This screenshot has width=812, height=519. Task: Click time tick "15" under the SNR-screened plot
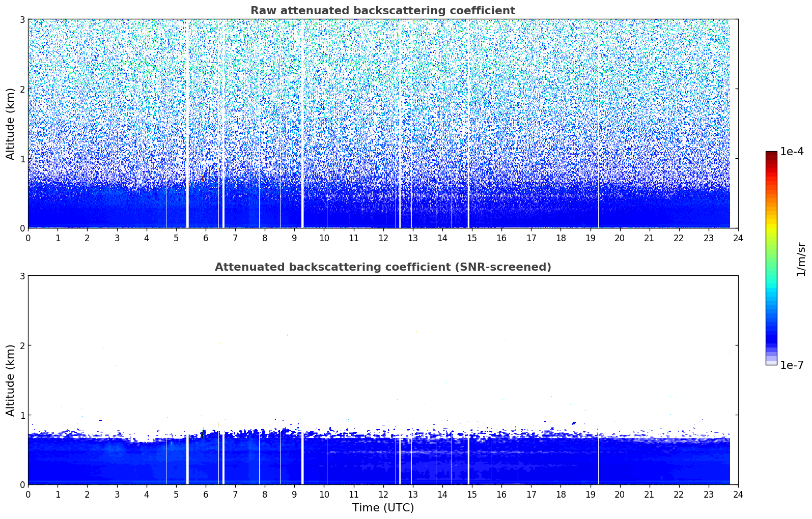click(472, 494)
